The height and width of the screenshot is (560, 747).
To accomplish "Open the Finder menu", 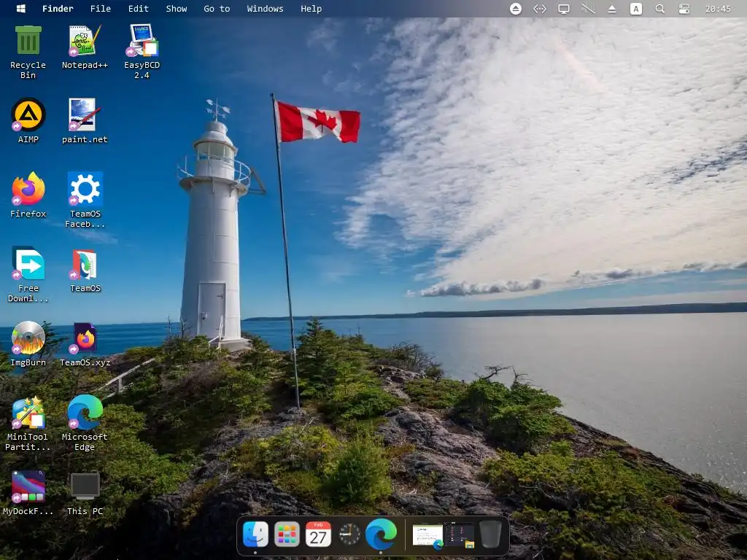I will (58, 9).
